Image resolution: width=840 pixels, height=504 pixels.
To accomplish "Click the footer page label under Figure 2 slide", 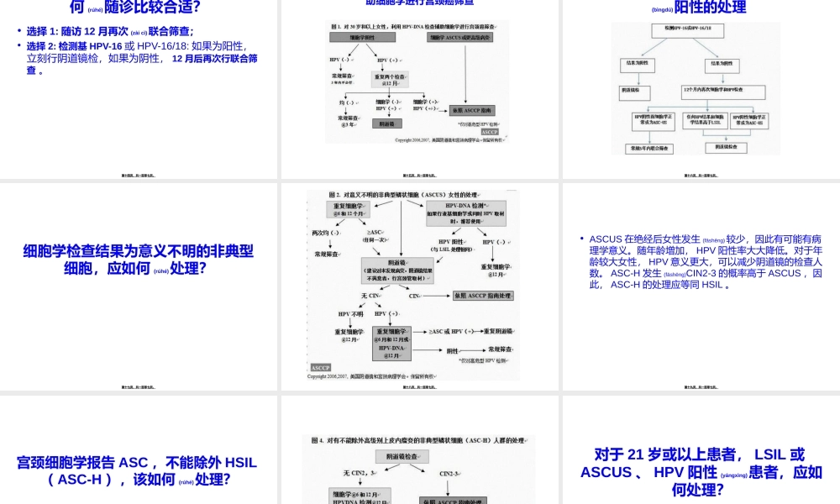I will [x=420, y=386].
